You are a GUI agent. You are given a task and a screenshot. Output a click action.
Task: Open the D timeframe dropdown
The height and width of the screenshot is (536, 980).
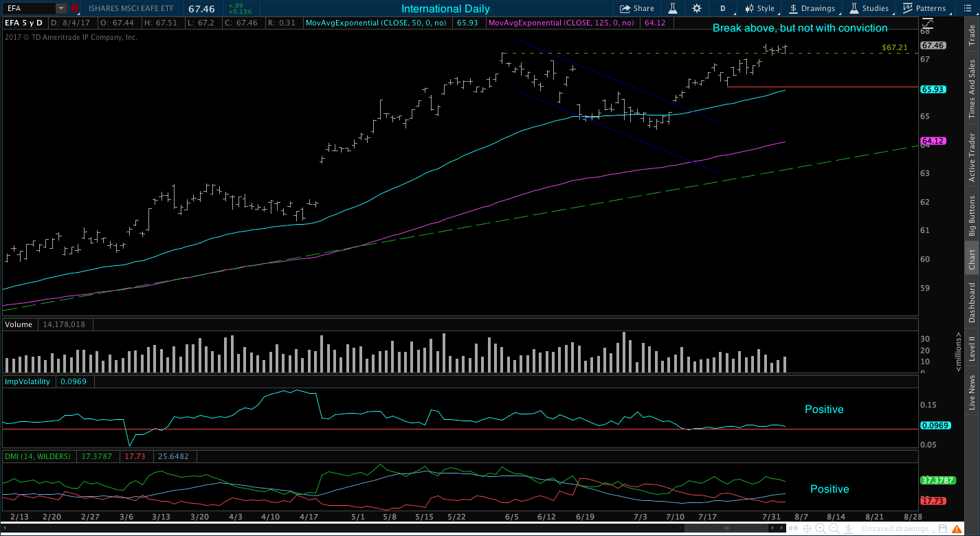tap(723, 8)
